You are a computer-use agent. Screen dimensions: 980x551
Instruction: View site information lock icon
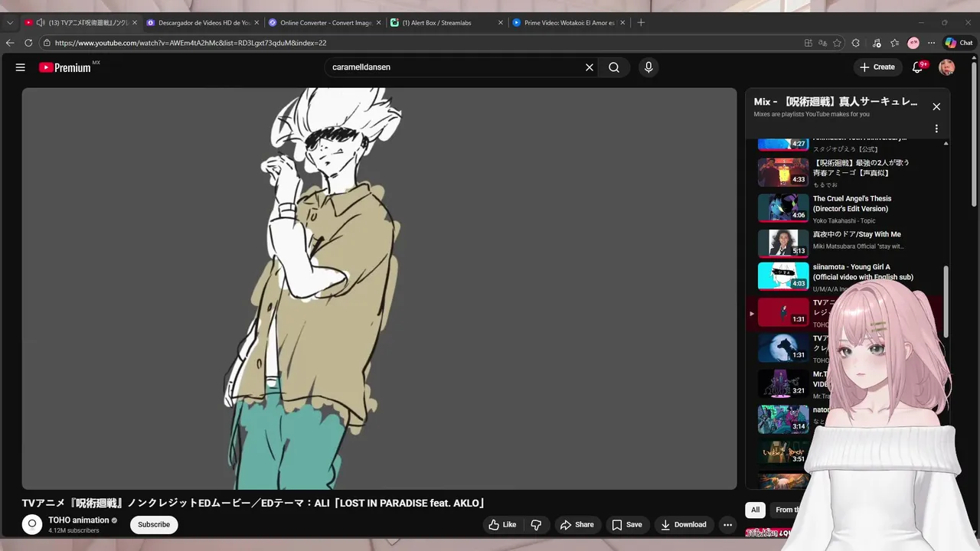click(x=47, y=43)
